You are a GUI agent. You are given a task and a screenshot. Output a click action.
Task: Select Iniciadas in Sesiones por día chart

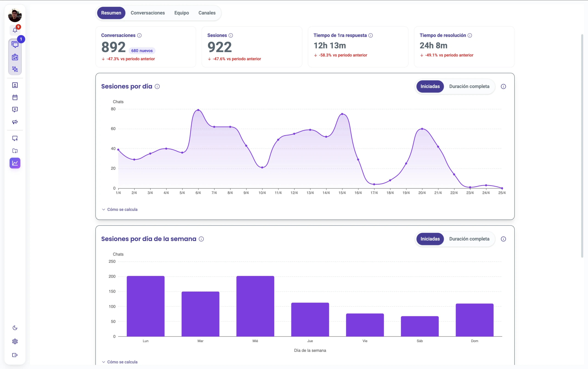click(x=430, y=86)
